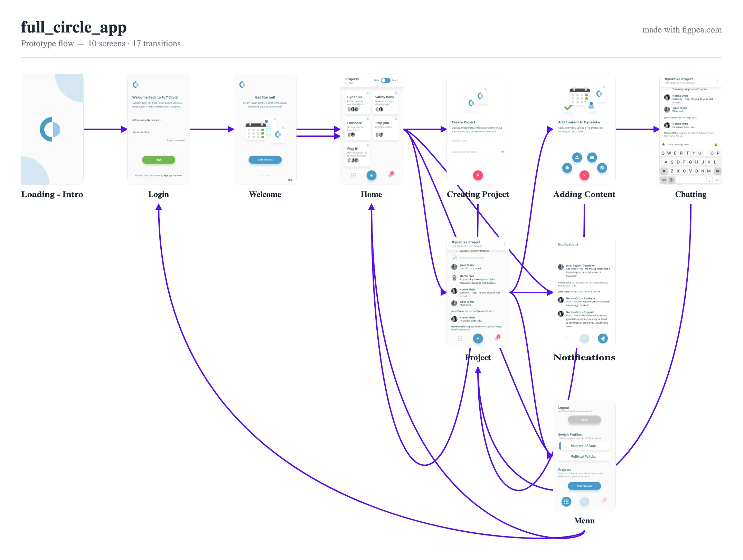Click 'Adding Content' screen label
This screenshot has height=560, width=743.
(584, 194)
